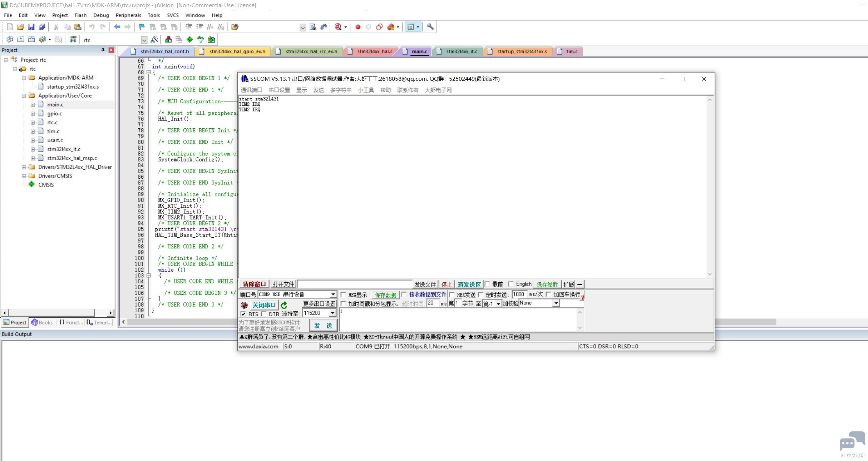Insert a breakpoint with the red dot icon

tap(358, 27)
